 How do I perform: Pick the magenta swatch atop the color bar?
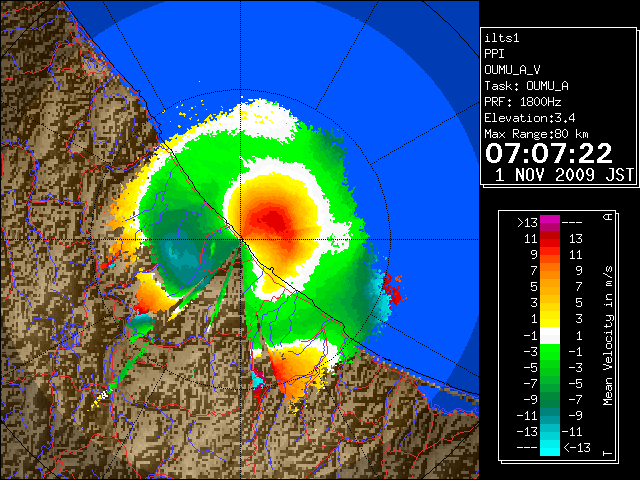[x=550, y=220]
